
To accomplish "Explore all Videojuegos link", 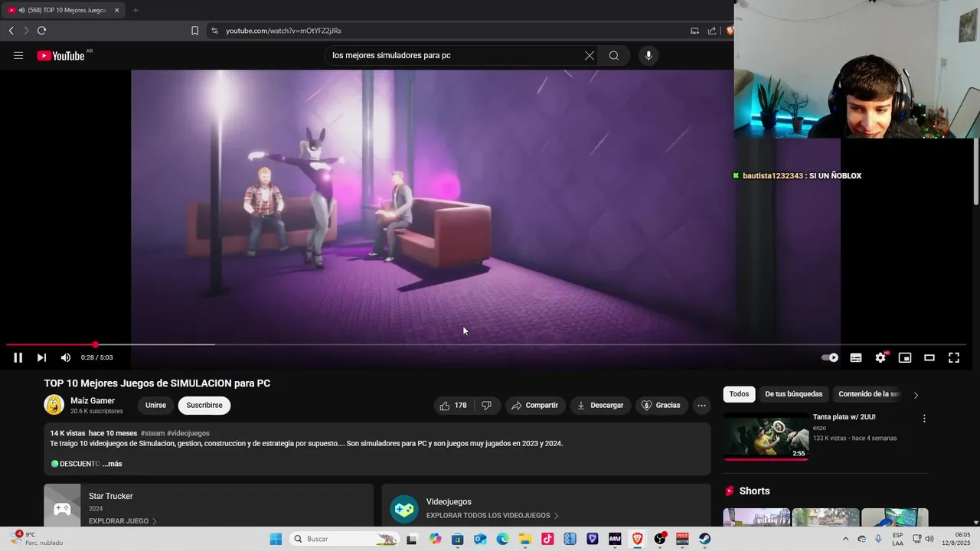I will click(492, 516).
